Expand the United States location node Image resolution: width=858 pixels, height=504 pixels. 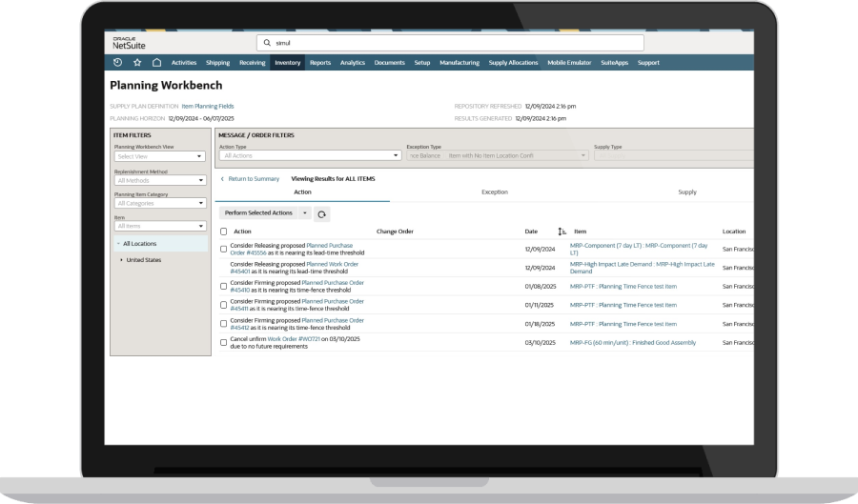pos(121,259)
